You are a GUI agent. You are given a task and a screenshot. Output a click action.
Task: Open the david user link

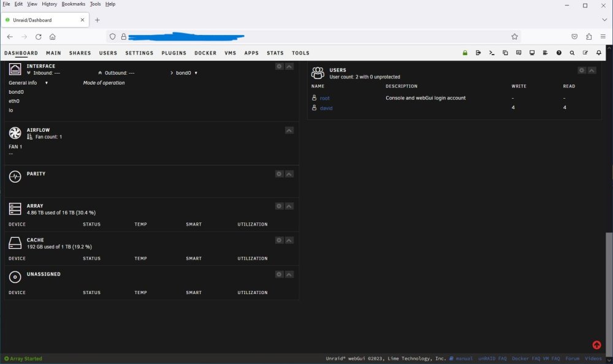click(326, 108)
